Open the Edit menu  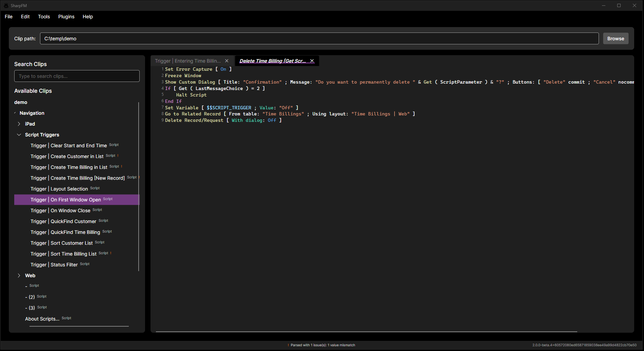tap(25, 17)
